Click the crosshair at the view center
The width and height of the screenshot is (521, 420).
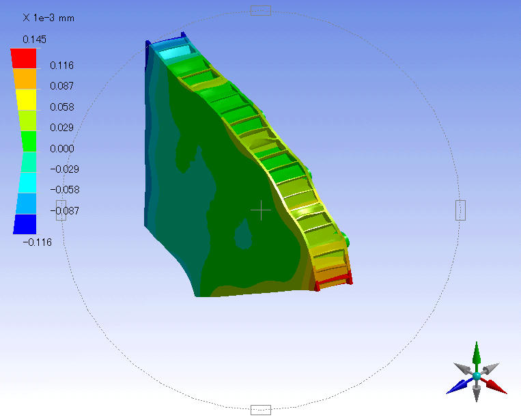click(261, 210)
